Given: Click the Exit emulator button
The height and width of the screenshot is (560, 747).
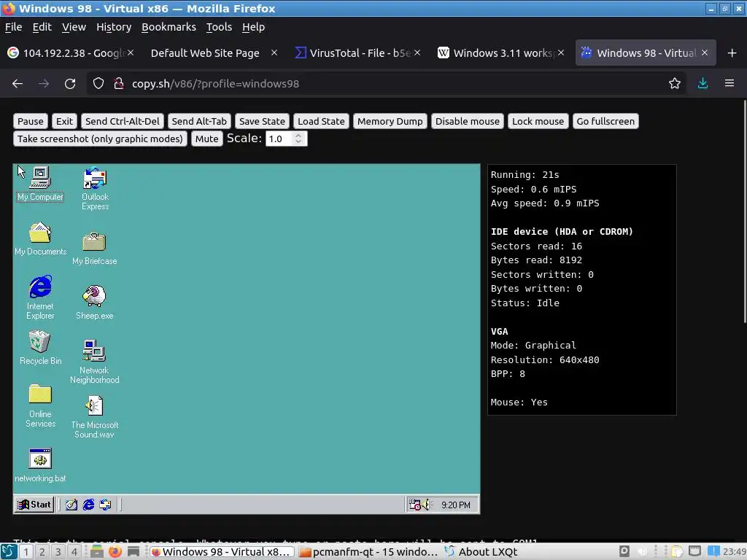Looking at the screenshot, I should (64, 122).
